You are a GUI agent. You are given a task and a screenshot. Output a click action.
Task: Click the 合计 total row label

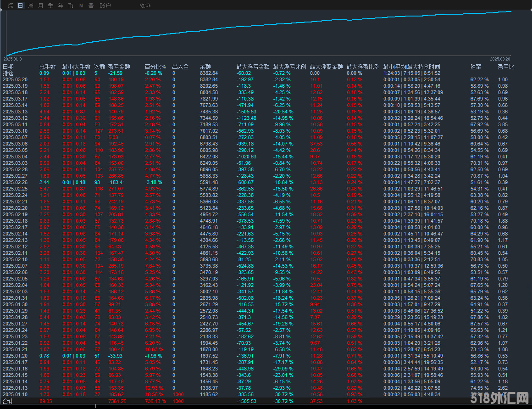click(x=8, y=401)
